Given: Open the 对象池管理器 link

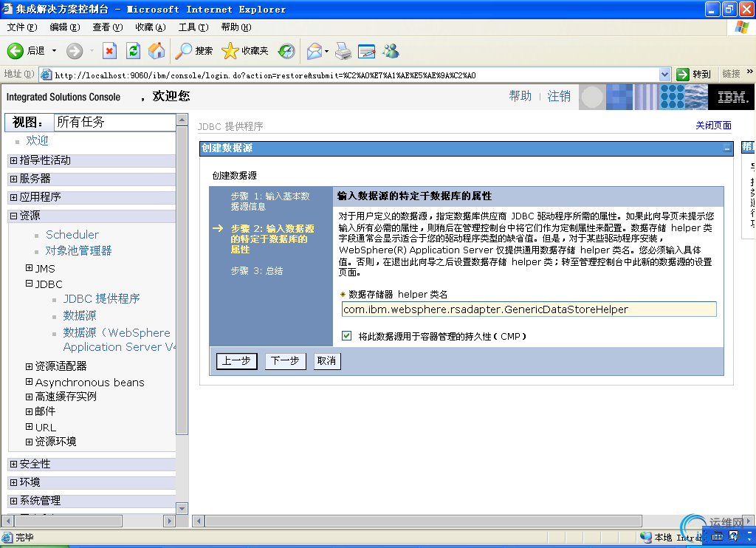Looking at the screenshot, I should (x=78, y=250).
